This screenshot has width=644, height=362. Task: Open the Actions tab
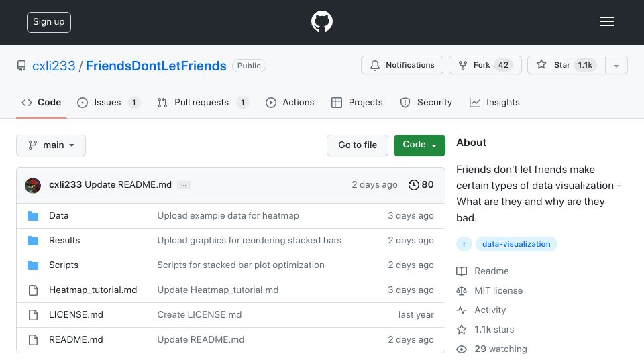(290, 102)
